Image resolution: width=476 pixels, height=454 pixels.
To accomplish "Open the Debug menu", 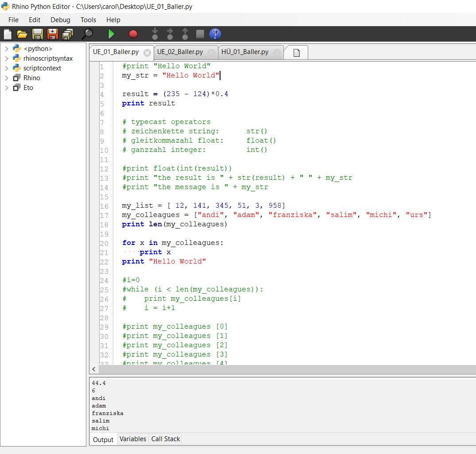I will click(x=60, y=19).
